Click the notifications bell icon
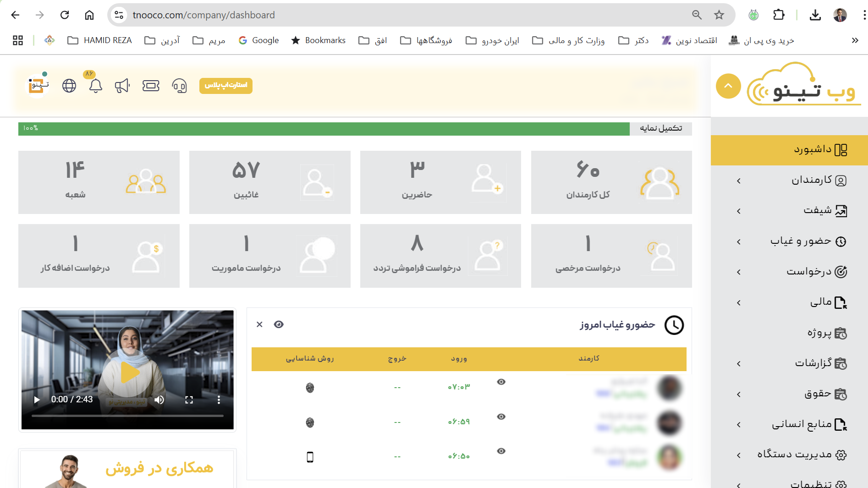 (95, 86)
